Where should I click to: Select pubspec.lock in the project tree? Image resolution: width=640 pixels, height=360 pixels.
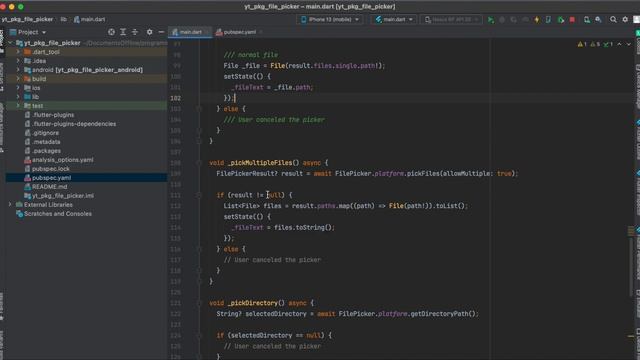click(51, 169)
